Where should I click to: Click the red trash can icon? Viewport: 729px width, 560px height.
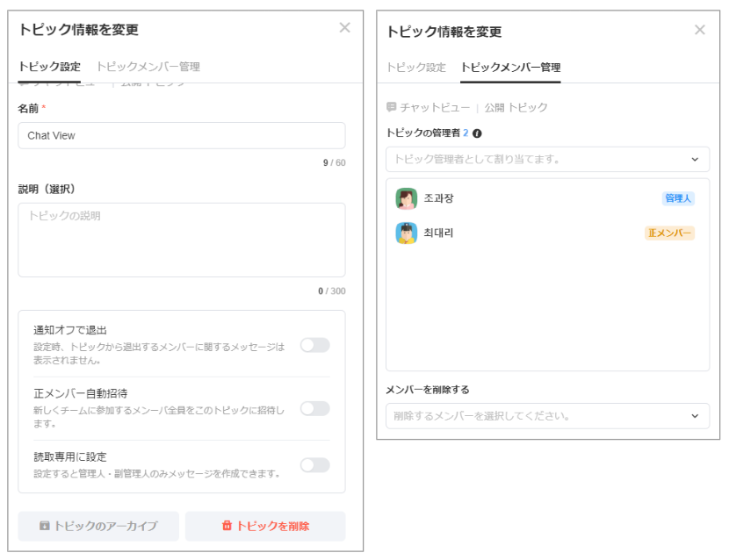[227, 526]
